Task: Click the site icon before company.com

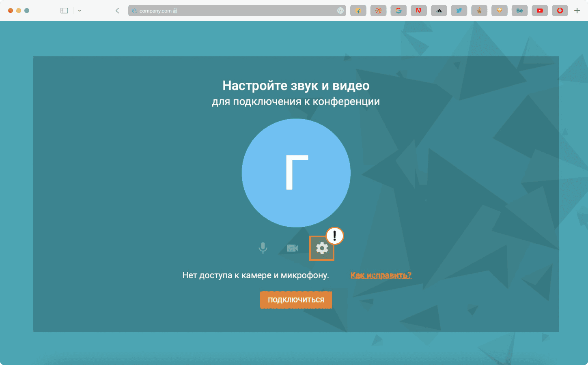Action: pos(134,11)
